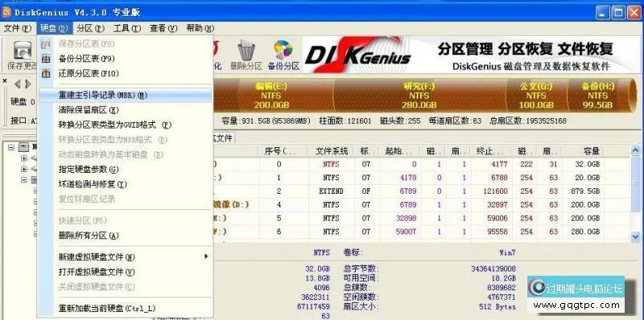Select 还原分区表 (F10) menu entry
The image size is (644, 320).
126,73
